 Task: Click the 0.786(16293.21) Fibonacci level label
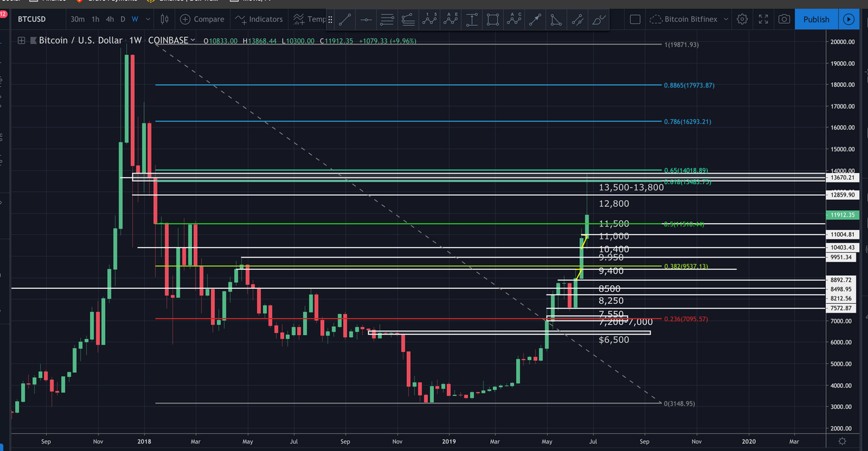point(687,122)
